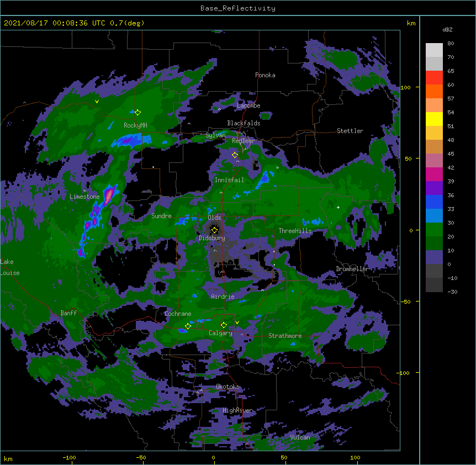Click the HighRiver town label
The width and height of the screenshot is (476, 465).
coord(237,410)
